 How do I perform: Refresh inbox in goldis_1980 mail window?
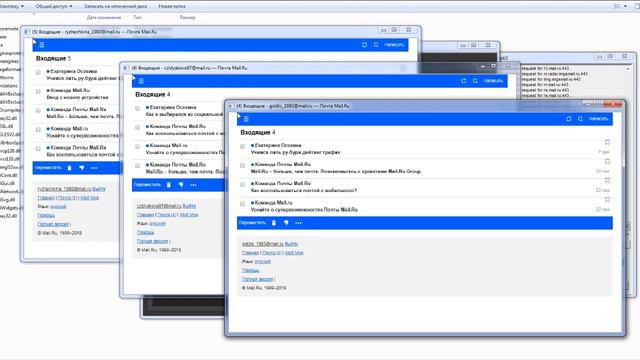[569, 119]
